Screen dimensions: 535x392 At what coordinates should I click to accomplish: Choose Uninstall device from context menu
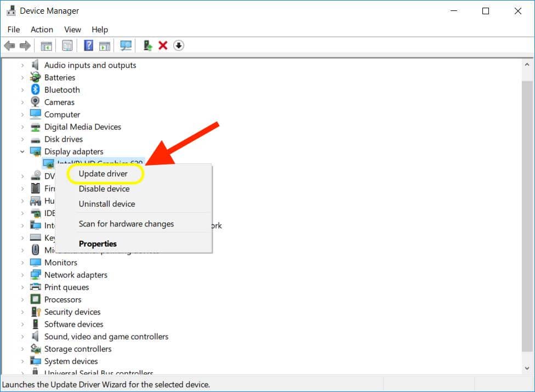point(107,204)
